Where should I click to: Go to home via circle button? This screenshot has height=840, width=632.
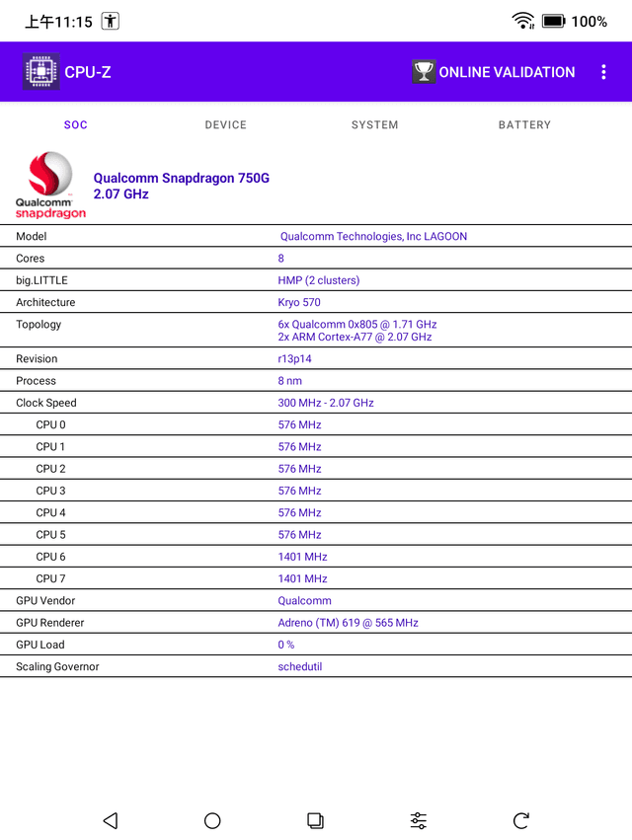coord(212,820)
